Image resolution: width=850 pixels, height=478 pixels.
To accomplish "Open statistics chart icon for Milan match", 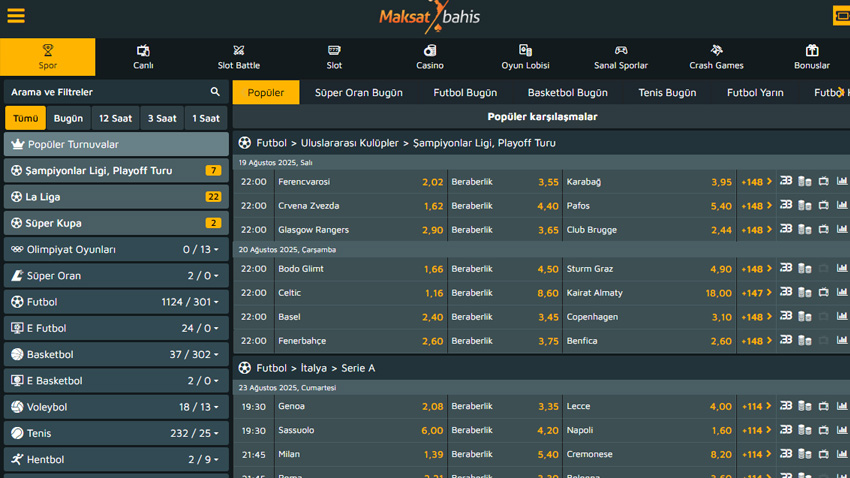I will [x=842, y=454].
